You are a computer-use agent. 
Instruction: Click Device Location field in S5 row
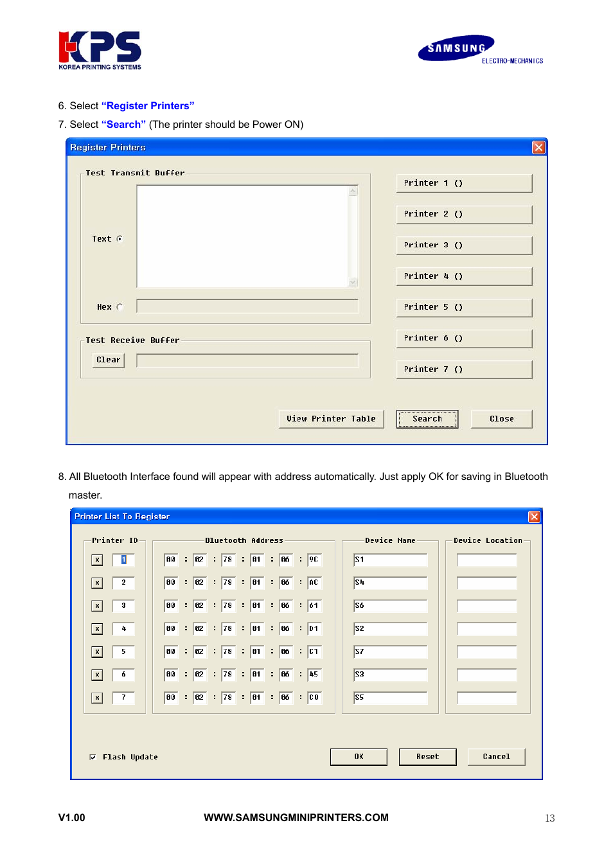(x=487, y=697)
